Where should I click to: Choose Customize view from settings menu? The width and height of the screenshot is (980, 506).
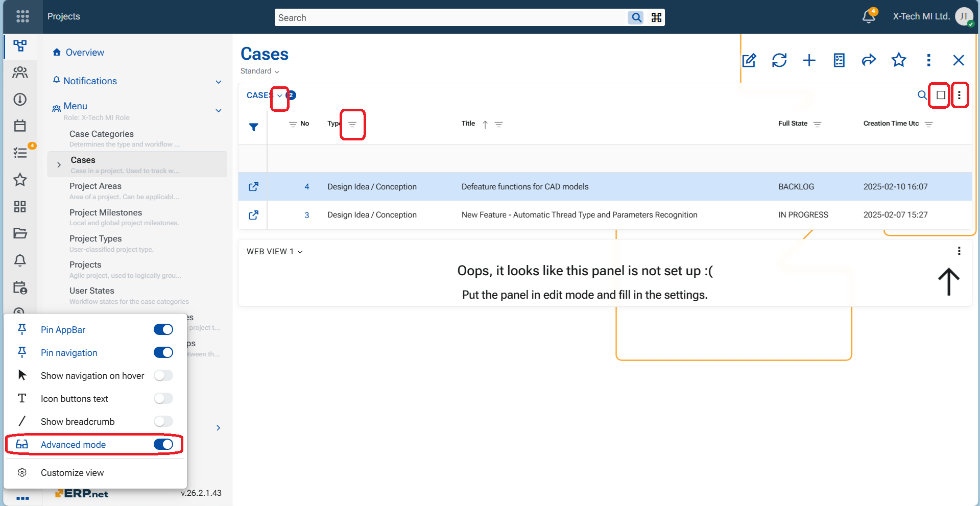[x=72, y=473]
